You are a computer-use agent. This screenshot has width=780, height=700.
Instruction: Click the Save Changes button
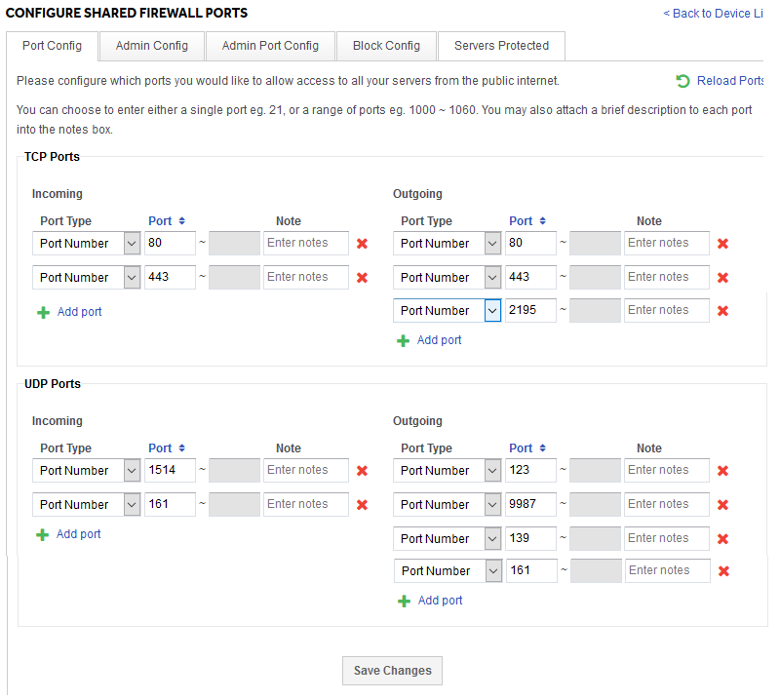point(391,671)
